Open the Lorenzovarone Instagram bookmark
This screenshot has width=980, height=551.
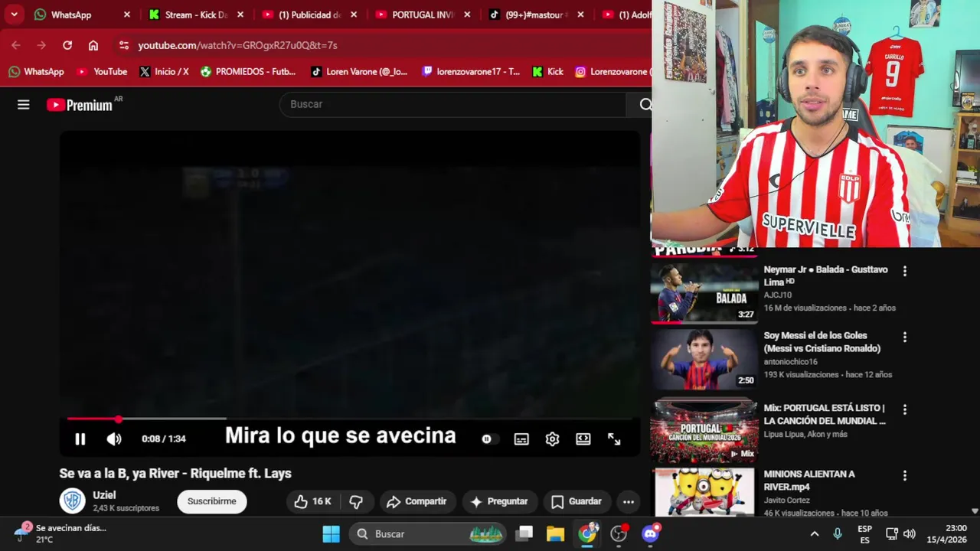pyautogui.click(x=612, y=71)
